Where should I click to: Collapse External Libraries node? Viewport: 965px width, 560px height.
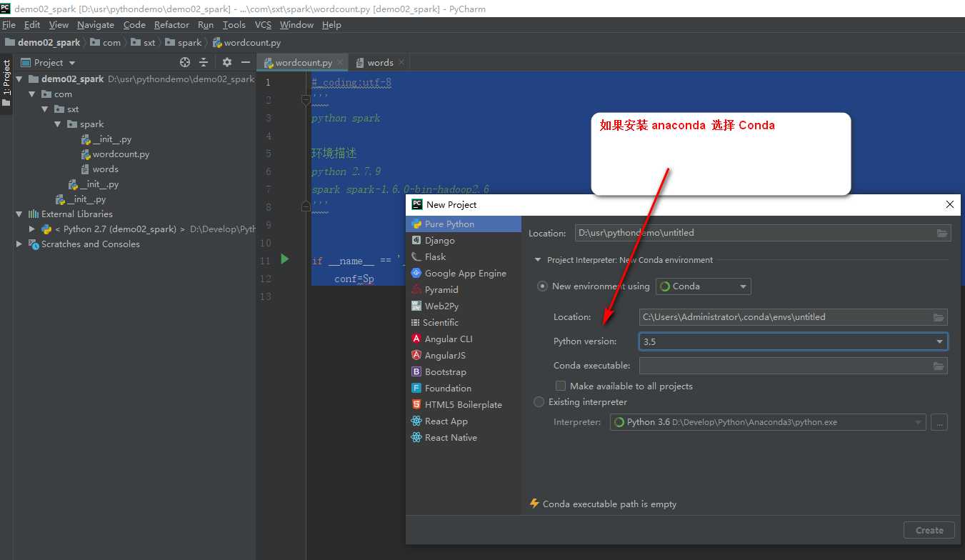click(20, 214)
